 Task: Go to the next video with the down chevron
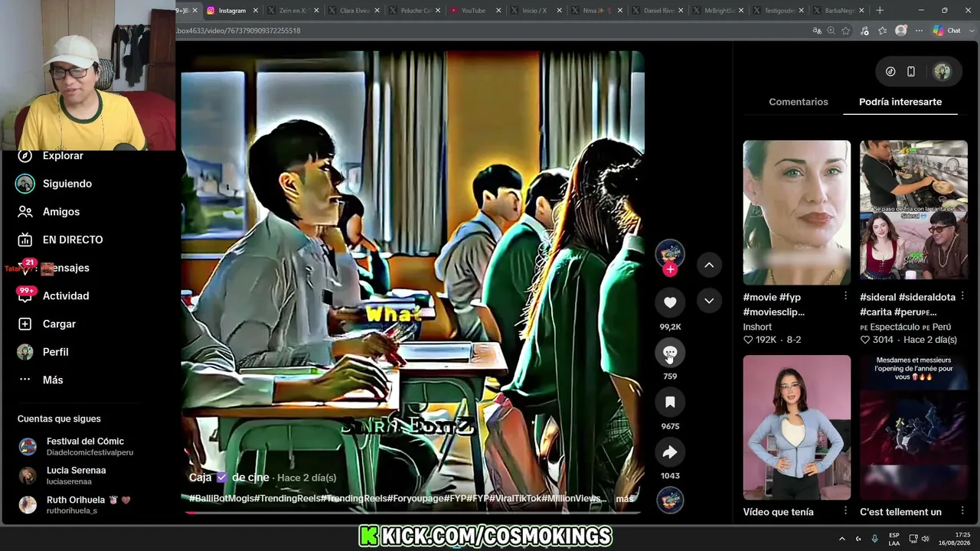[709, 301]
